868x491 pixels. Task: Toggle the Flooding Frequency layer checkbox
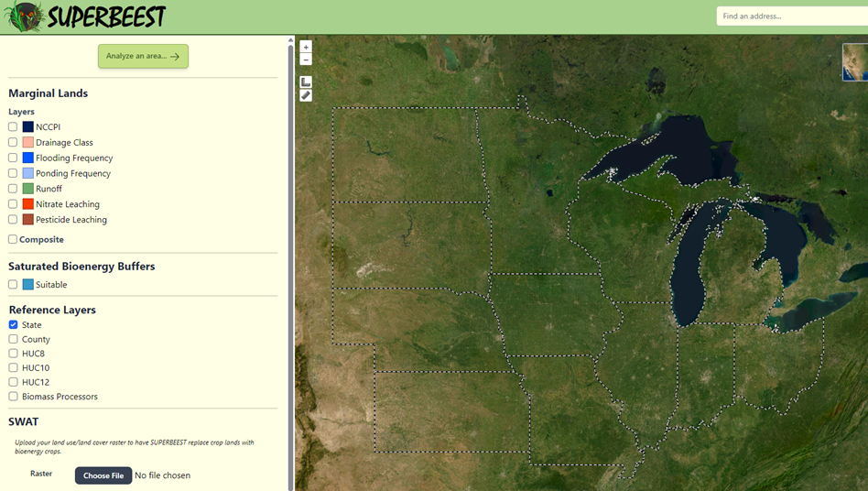click(13, 158)
